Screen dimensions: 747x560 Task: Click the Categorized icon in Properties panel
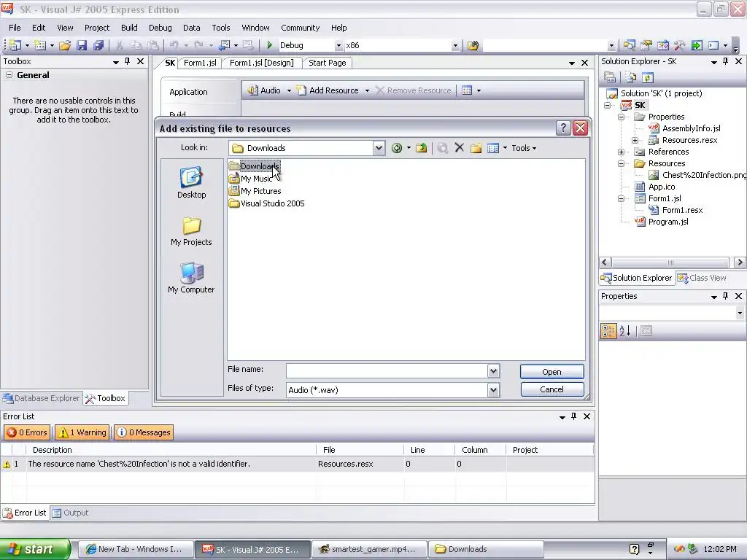pyautogui.click(x=608, y=331)
